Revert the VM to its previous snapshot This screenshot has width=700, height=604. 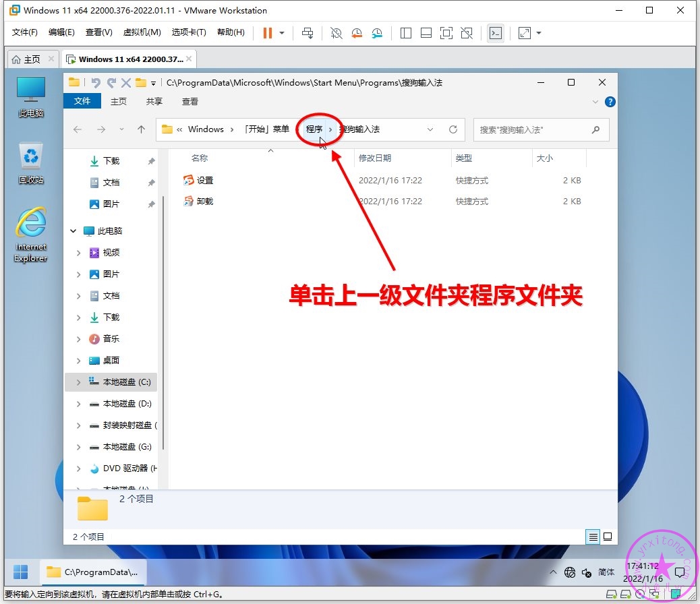tap(357, 33)
